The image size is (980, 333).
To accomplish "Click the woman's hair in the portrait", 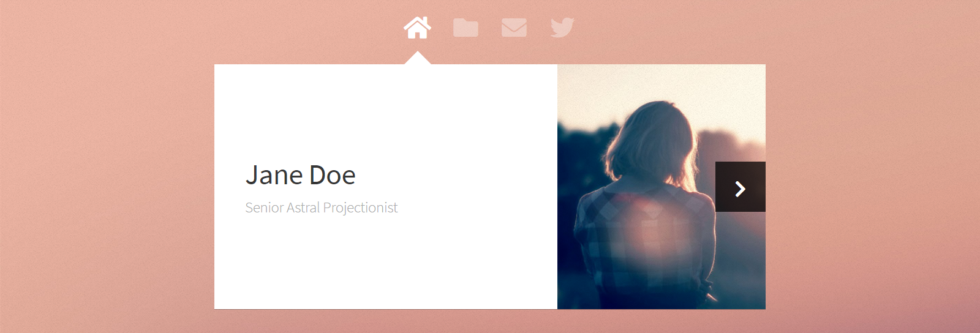I will pyautogui.click(x=652, y=141).
